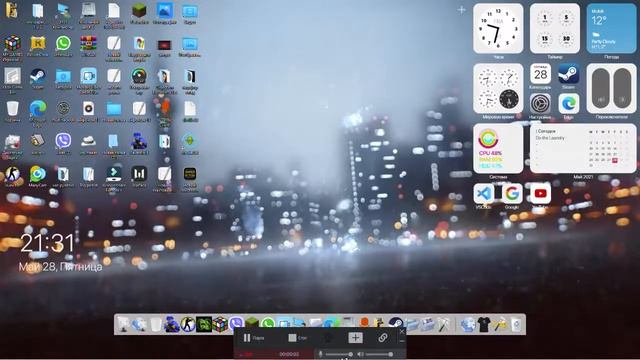The image size is (640, 360).
Task: Select the speedometer gauge desktop icon
Action: click(x=139, y=76)
